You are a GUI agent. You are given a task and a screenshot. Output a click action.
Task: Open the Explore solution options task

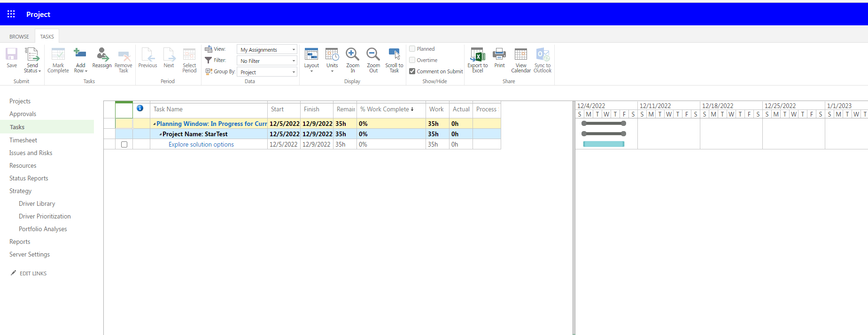pos(201,144)
